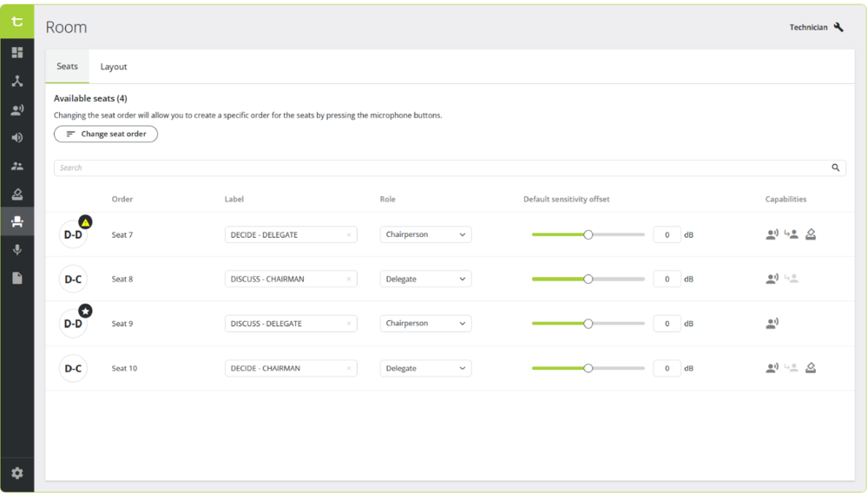Click the speaker volume icon in sidebar
Screen dimensions: 868x493
pyautogui.click(x=16, y=138)
